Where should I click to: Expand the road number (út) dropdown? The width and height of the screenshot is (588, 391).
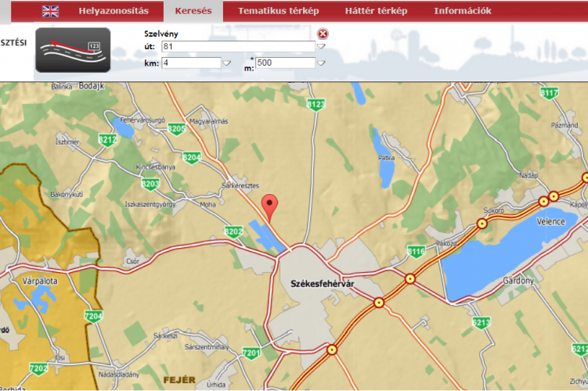pyautogui.click(x=320, y=47)
